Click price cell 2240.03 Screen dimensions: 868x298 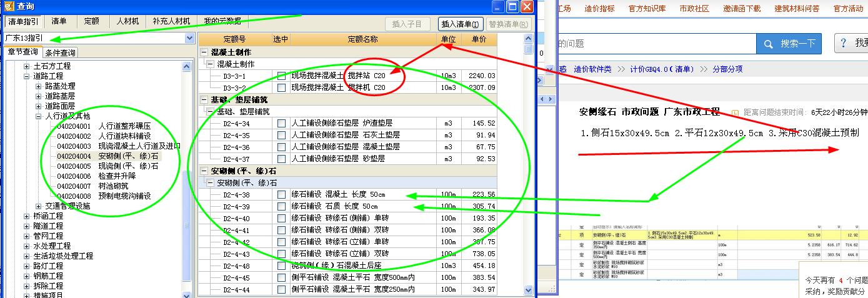479,76
